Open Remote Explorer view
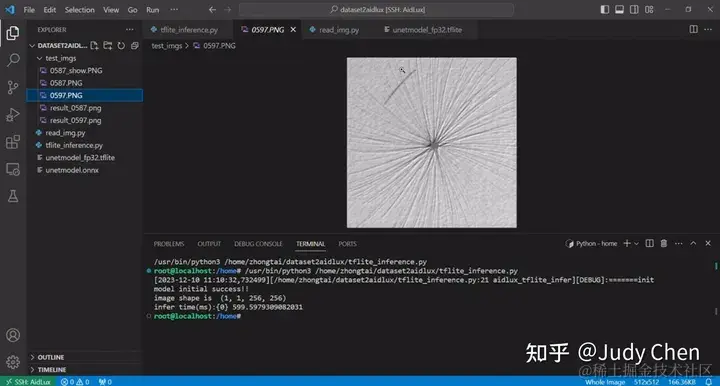The image size is (720, 386). pos(13,169)
